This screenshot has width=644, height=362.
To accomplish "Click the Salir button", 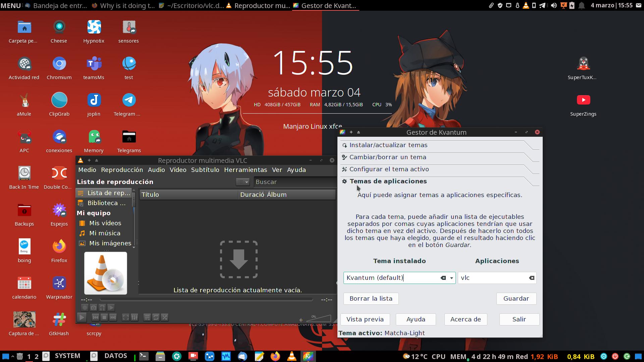I will click(x=519, y=319).
